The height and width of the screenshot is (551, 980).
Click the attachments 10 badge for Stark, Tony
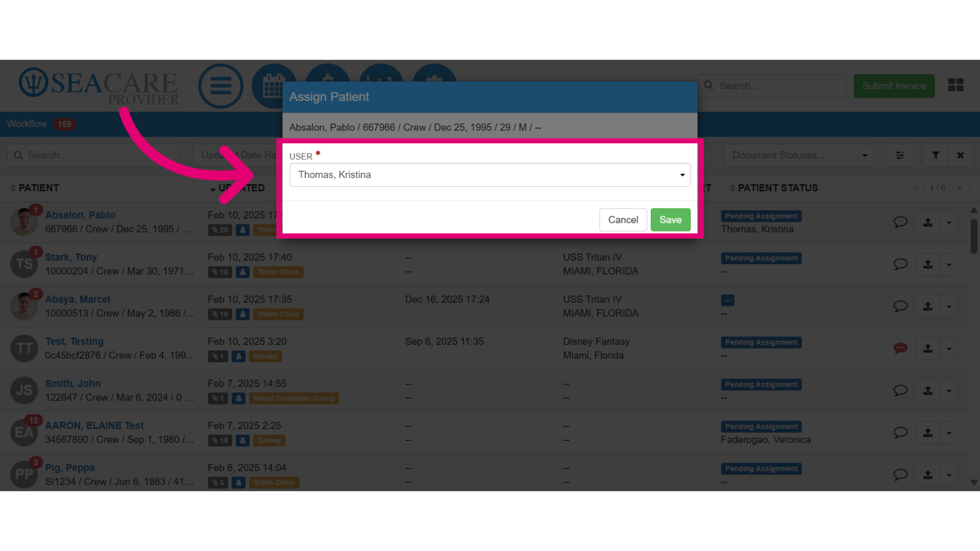click(220, 272)
